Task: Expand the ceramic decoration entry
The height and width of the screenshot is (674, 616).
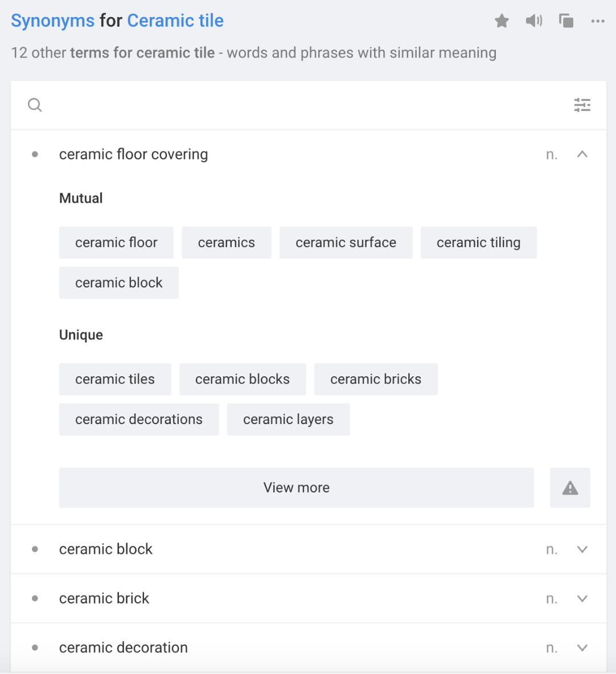Action: pyautogui.click(x=582, y=648)
